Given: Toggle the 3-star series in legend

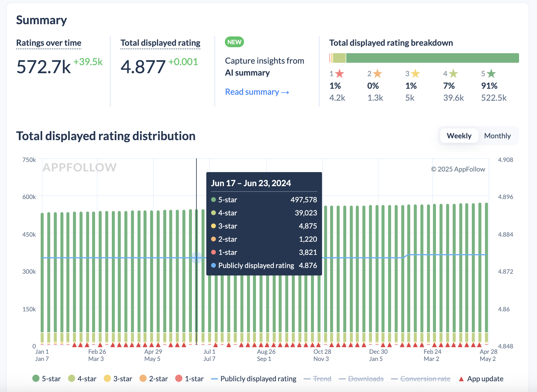Looking at the screenshot, I should pyautogui.click(x=118, y=379).
